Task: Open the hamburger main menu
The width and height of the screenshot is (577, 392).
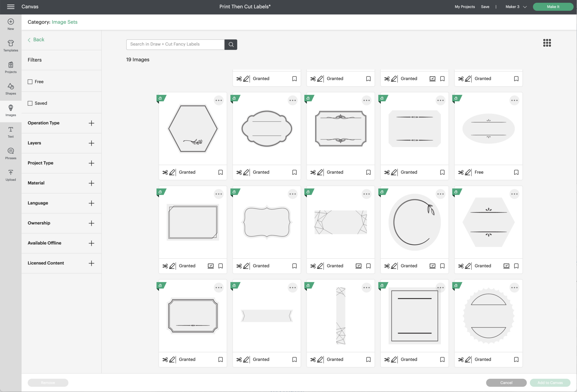Action: tap(11, 7)
